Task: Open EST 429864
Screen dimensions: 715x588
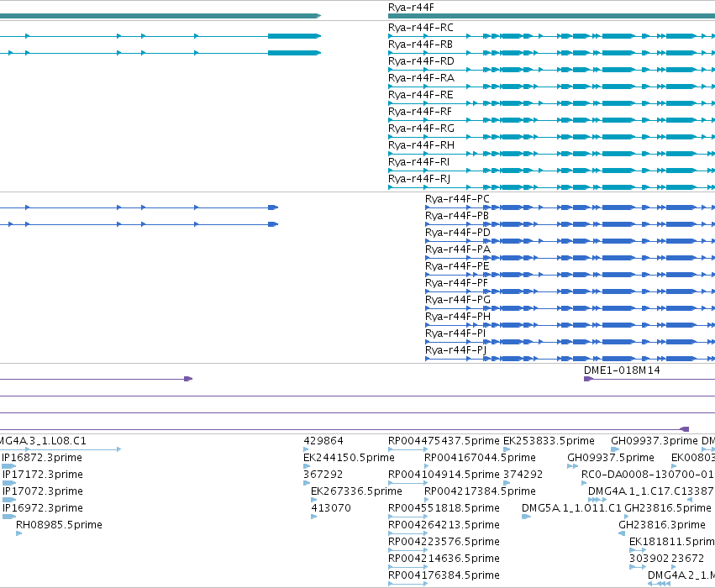Action: (323, 441)
